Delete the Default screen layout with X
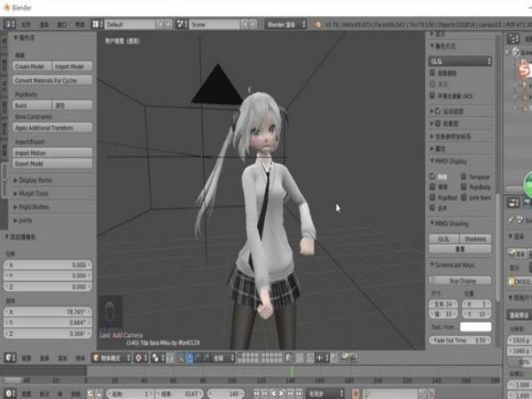The height and width of the screenshot is (399, 532). click(x=168, y=25)
